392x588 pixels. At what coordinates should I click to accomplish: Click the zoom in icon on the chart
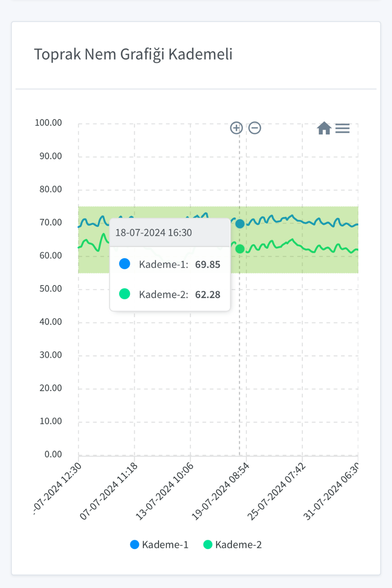(236, 128)
